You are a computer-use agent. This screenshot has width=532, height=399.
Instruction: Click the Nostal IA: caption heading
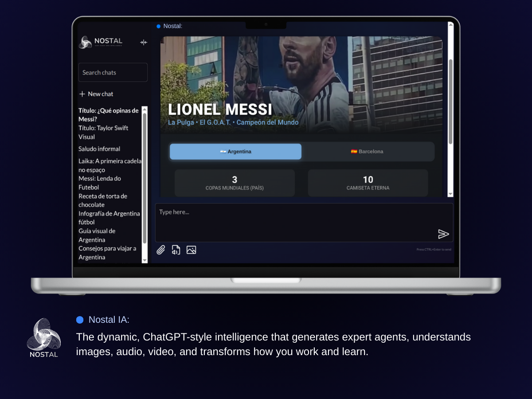[x=109, y=320]
